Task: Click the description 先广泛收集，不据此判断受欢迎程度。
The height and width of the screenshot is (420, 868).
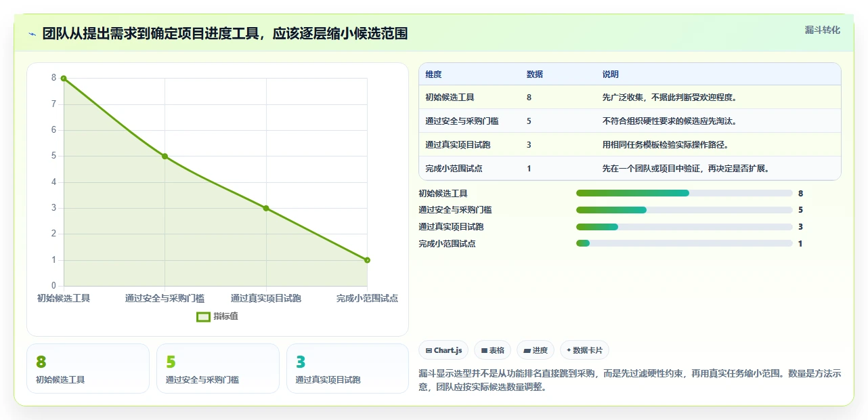Action: pos(670,98)
